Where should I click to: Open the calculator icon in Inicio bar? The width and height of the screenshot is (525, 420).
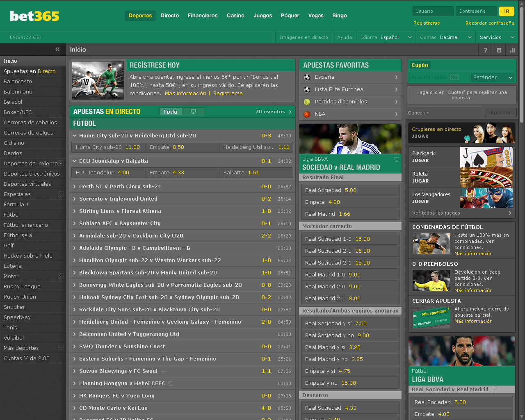(499, 50)
